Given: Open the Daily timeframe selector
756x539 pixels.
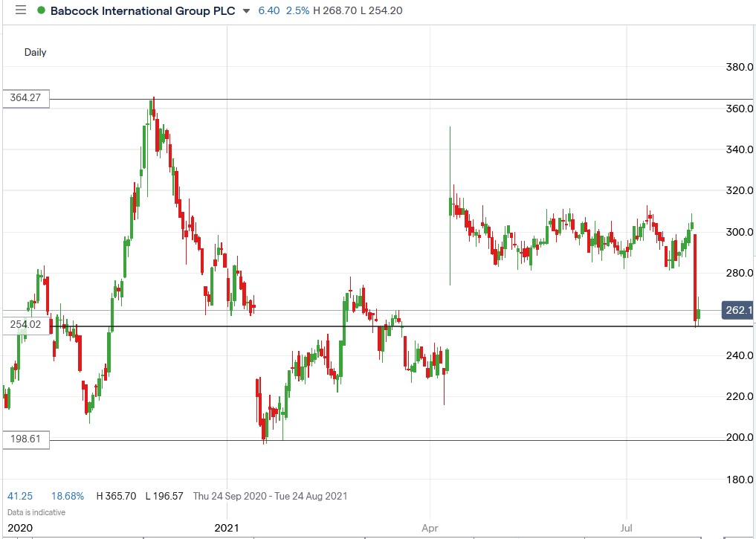Looking at the screenshot, I should 34,52.
